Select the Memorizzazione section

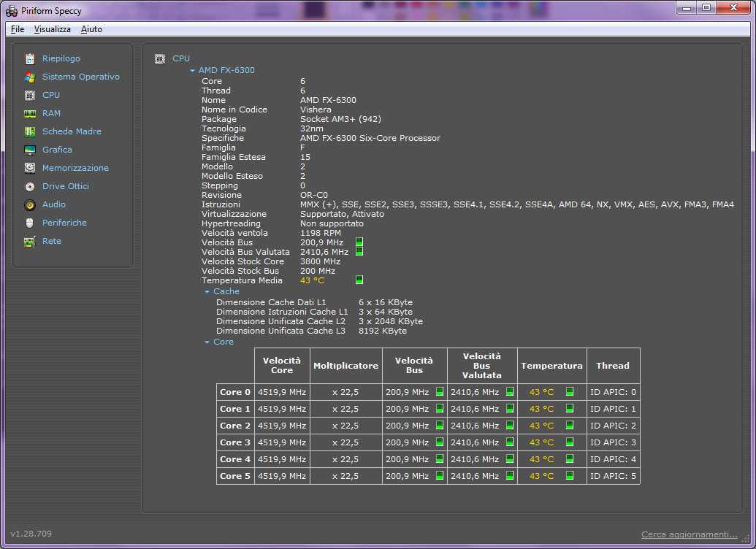coord(75,168)
